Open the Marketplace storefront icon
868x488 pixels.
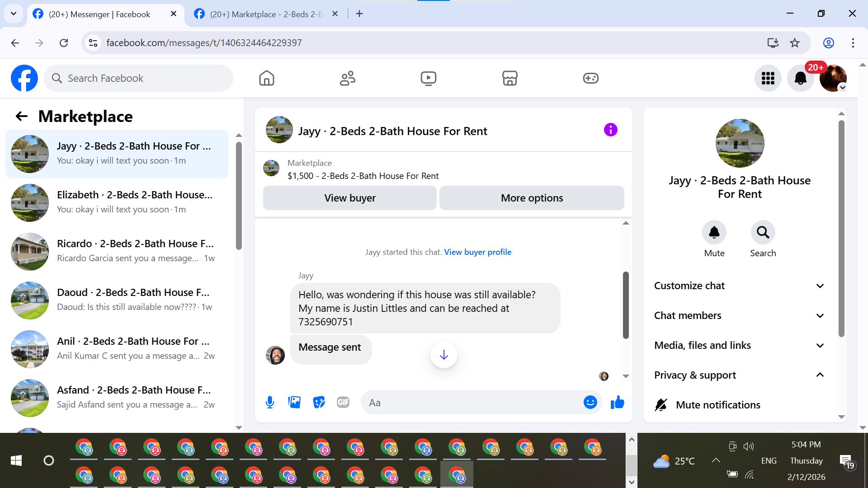pos(509,78)
